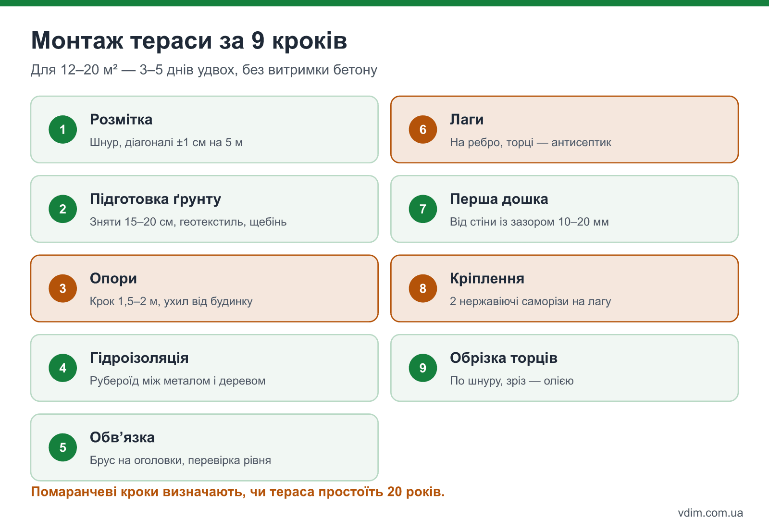
Task: Select the heading 'Обрізка торців'
Action: pyautogui.click(x=504, y=358)
